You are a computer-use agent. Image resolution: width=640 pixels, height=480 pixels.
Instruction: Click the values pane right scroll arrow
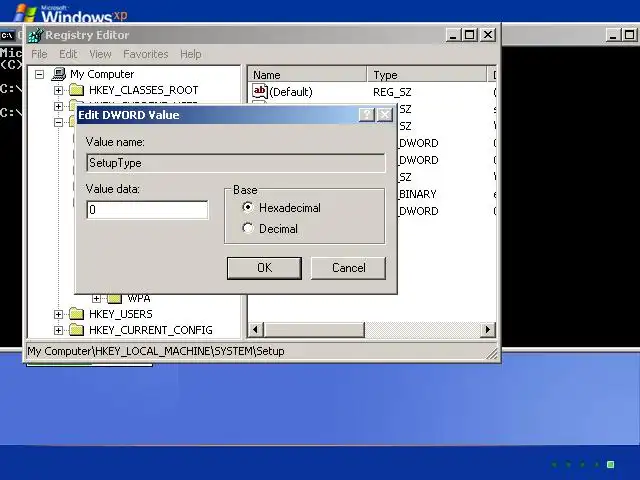pyautogui.click(x=487, y=329)
